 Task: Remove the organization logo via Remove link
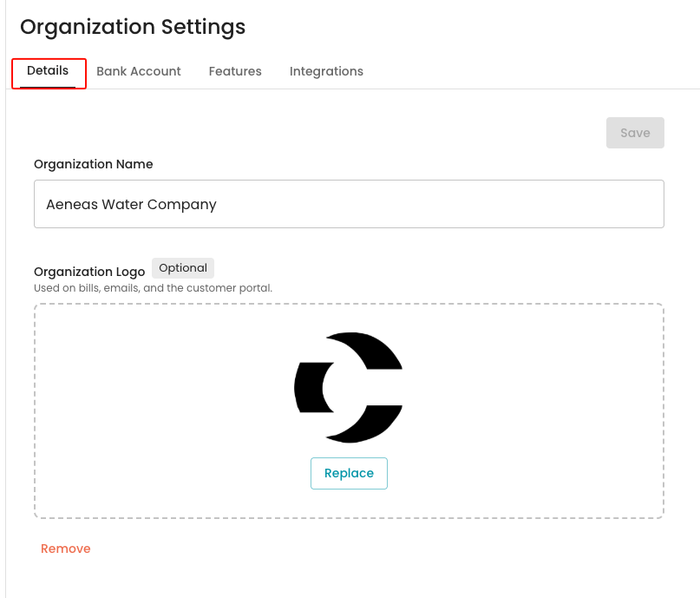(x=66, y=549)
